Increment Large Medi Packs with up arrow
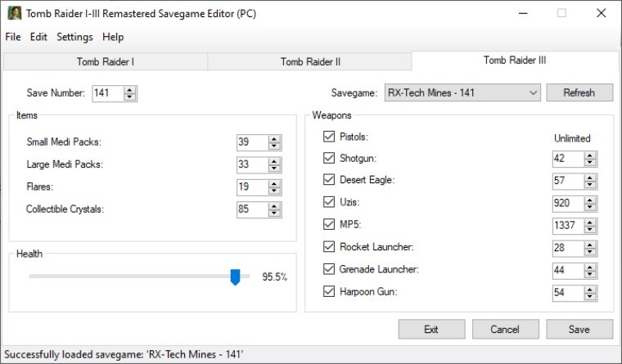The width and height of the screenshot is (622, 364). (x=274, y=161)
